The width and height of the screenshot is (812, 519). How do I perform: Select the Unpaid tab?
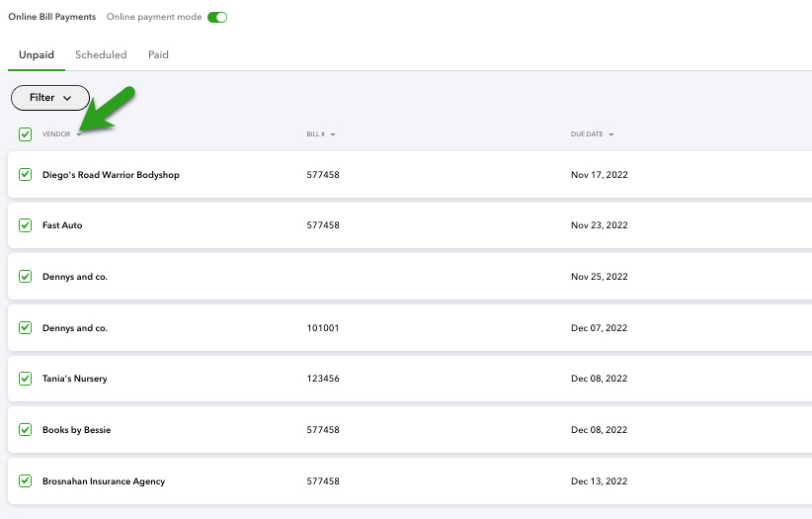[x=37, y=55]
